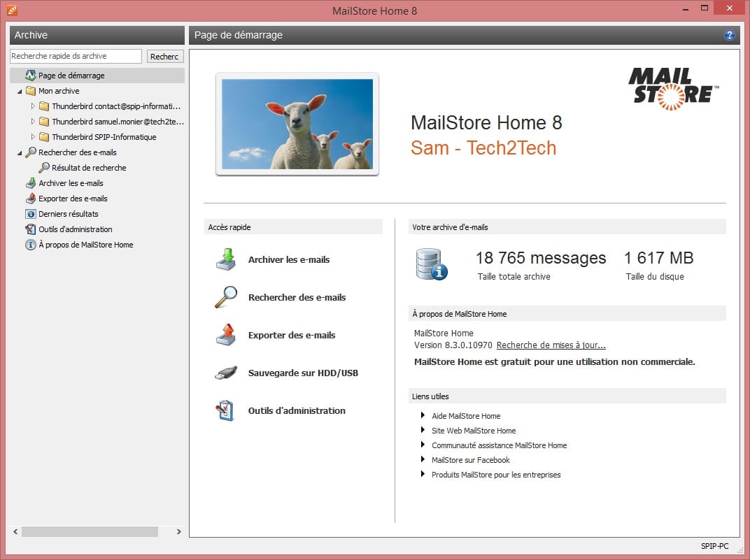Screen dimensions: 750x560
Task: Click the Thunderbird contact@spip-informati folder icon
Action: point(44,106)
